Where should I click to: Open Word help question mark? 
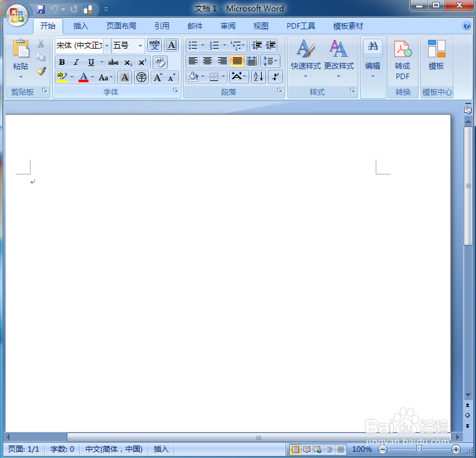point(467,26)
